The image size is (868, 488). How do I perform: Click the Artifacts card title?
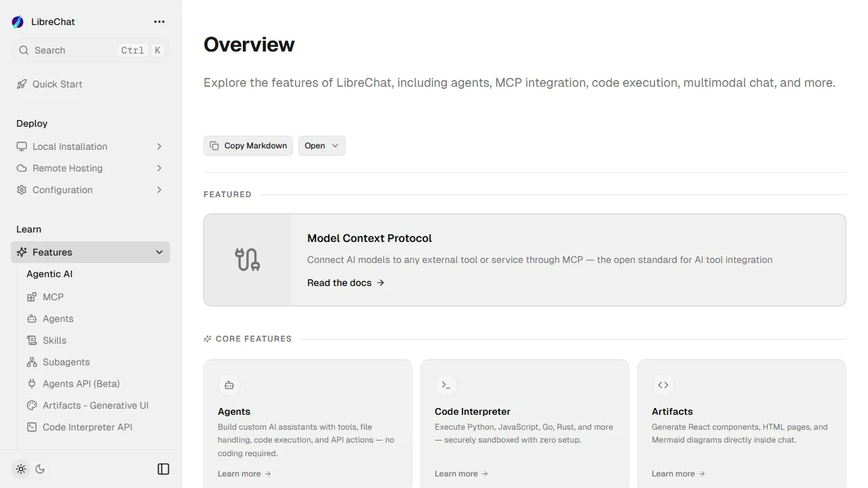[x=672, y=411]
